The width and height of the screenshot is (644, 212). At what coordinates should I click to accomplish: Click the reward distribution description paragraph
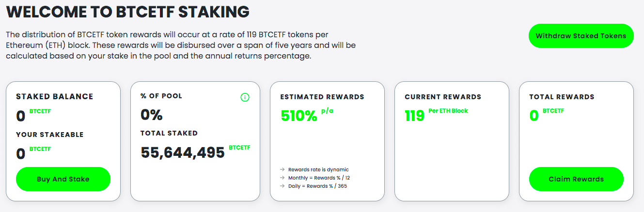[181, 45]
